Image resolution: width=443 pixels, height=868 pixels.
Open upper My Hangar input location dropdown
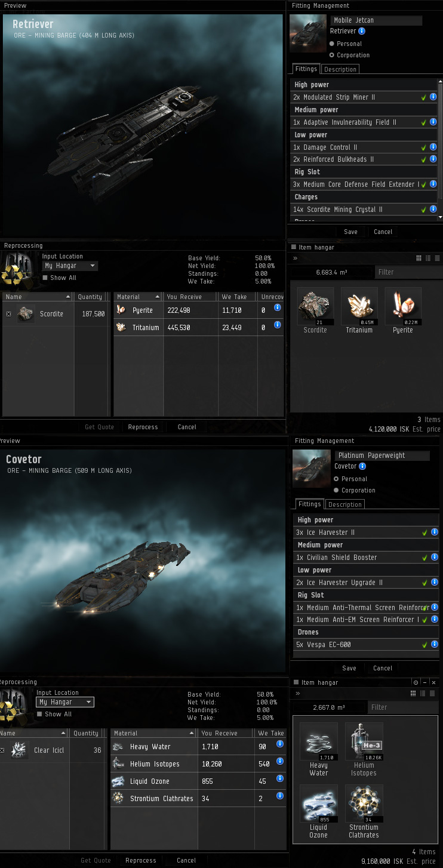coord(70,266)
